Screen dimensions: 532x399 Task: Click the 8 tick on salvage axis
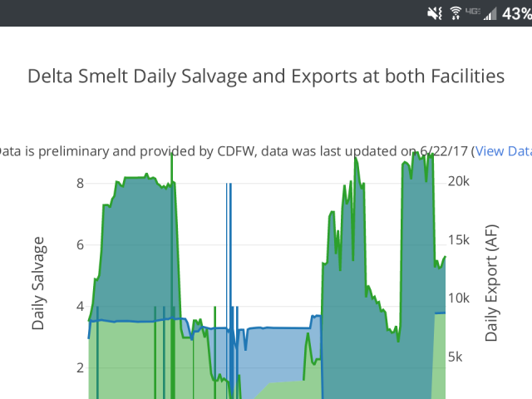[x=80, y=183]
